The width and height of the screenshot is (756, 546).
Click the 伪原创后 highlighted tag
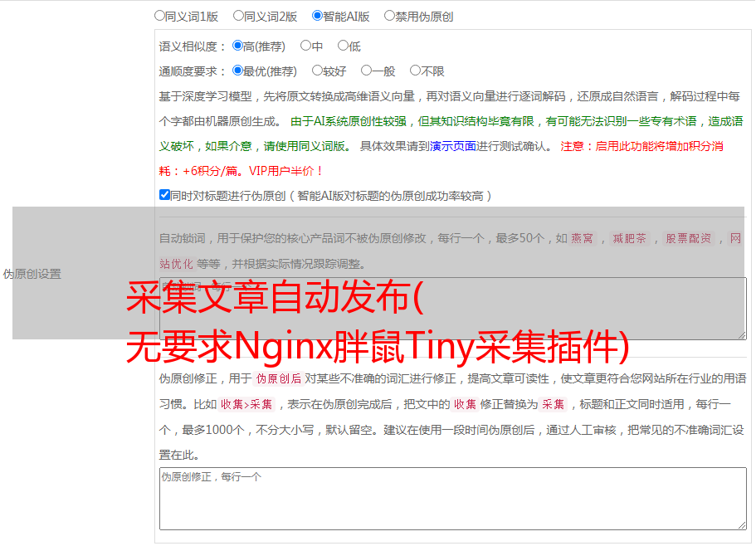(x=279, y=378)
